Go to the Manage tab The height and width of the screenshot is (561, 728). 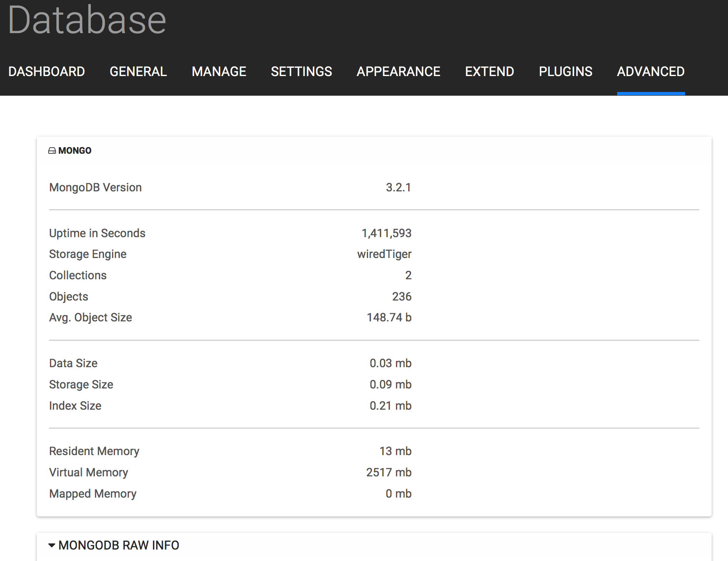tap(219, 72)
